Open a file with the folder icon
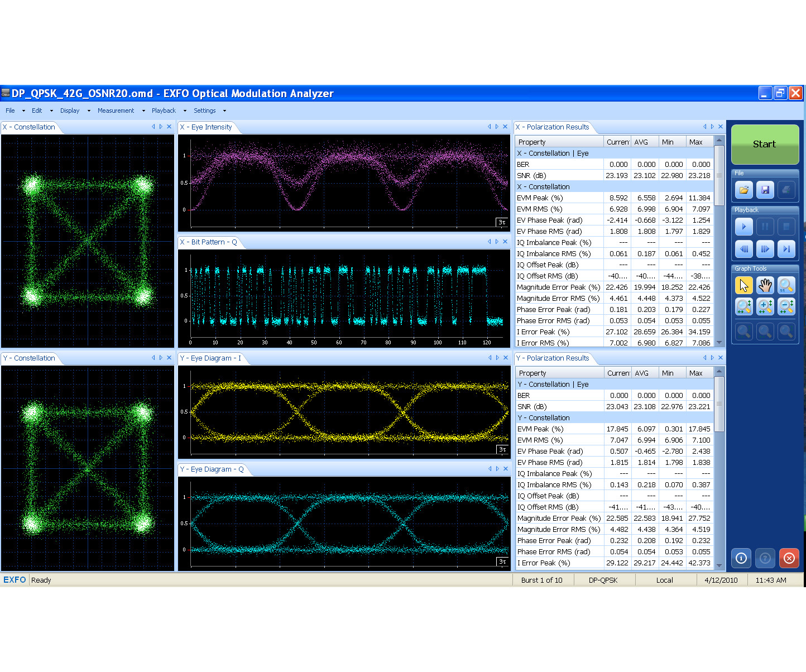 [x=743, y=190]
